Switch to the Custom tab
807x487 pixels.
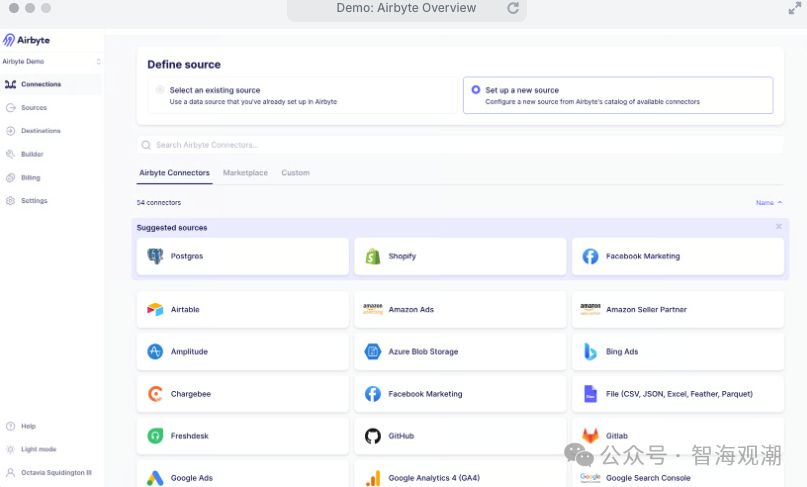click(295, 173)
